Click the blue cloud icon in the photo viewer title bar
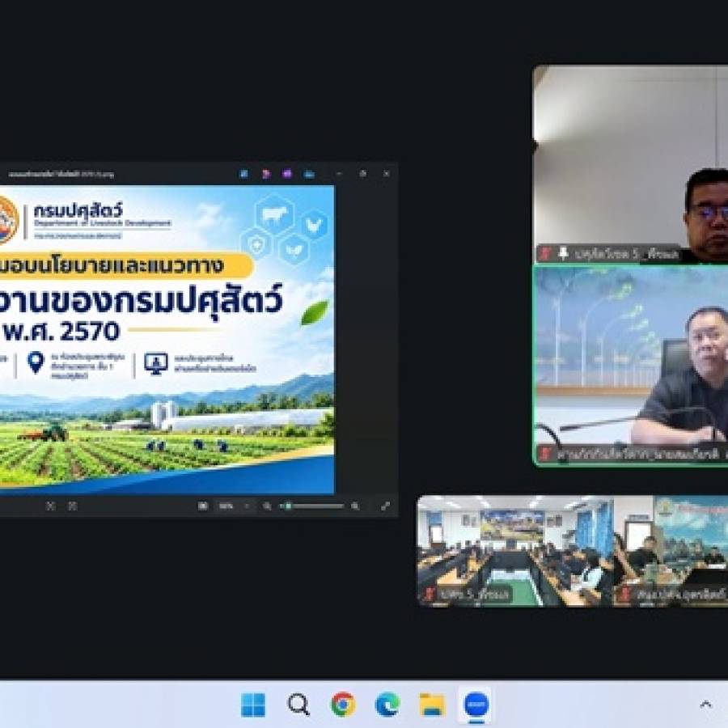728x728 pixels. point(309,174)
